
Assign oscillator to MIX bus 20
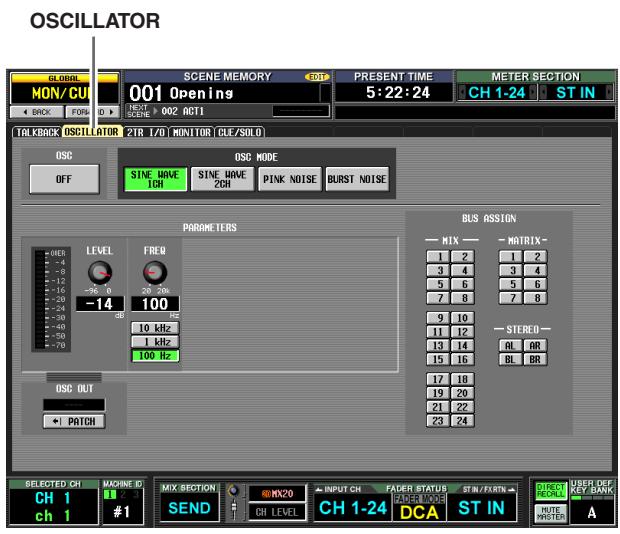click(x=463, y=393)
